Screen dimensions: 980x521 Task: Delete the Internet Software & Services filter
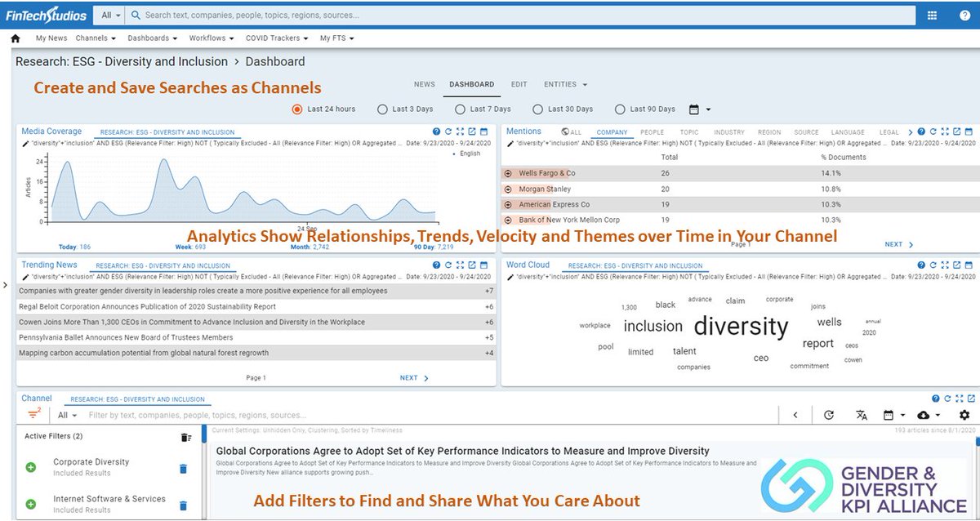coord(183,505)
